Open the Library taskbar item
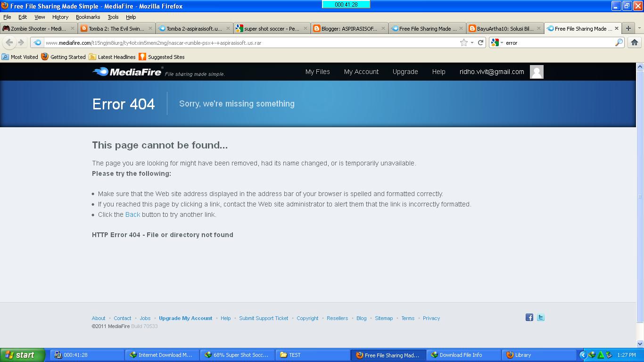Screen dimensions: 644x362 (x=539, y=355)
